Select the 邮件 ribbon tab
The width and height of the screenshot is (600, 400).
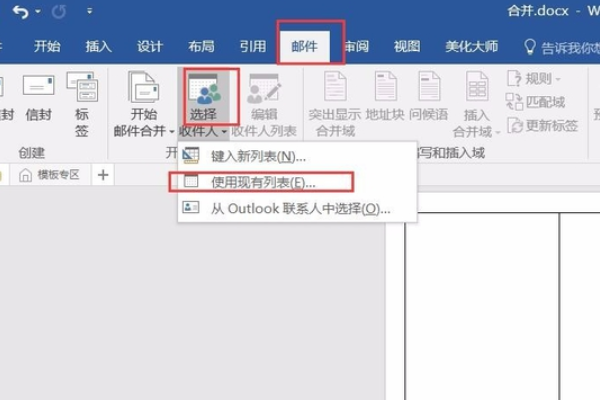point(305,47)
